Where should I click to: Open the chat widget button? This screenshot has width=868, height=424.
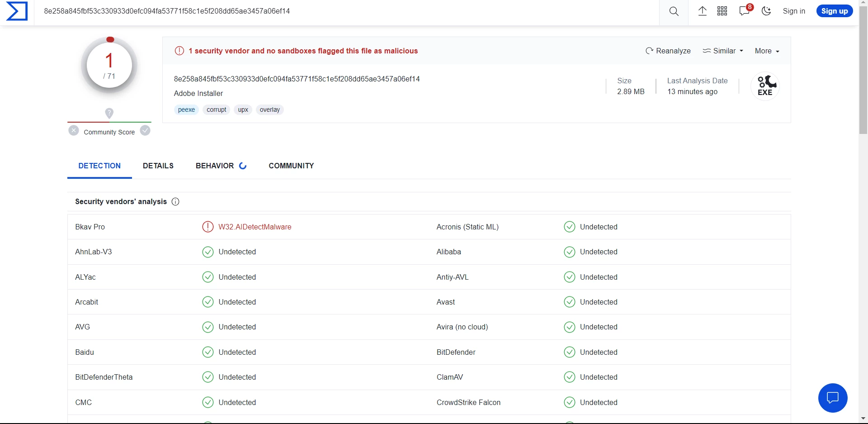pos(833,398)
